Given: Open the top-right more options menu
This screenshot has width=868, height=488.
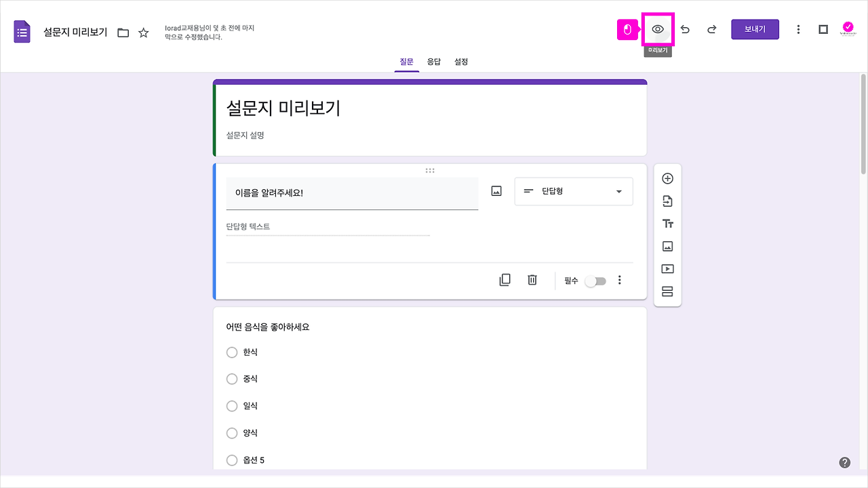Looking at the screenshot, I should coord(798,29).
